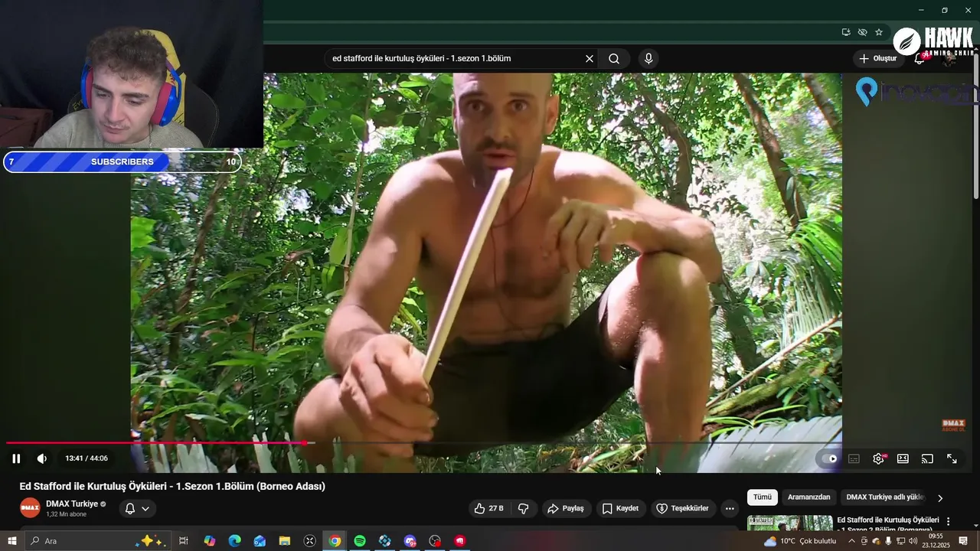Screen dimensions: 980x551
Task: Switch to theater mode view
Action: tap(903, 458)
